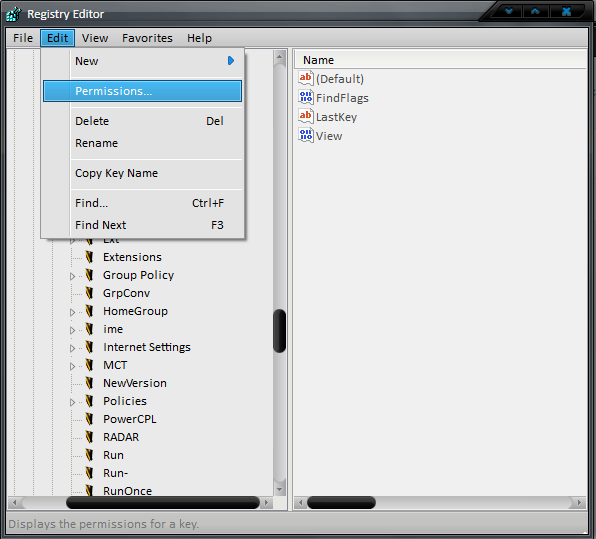Open the View menu
The width and height of the screenshot is (596, 539).
coord(95,38)
